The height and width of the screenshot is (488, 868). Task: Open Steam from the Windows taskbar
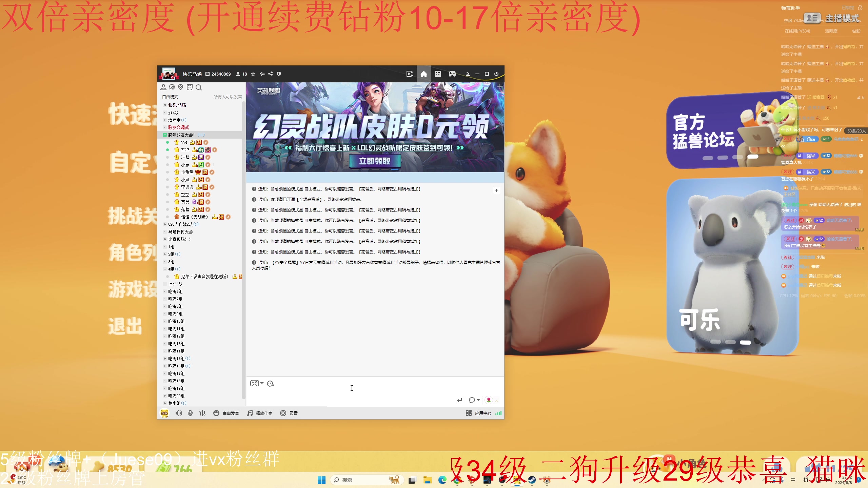(532, 480)
